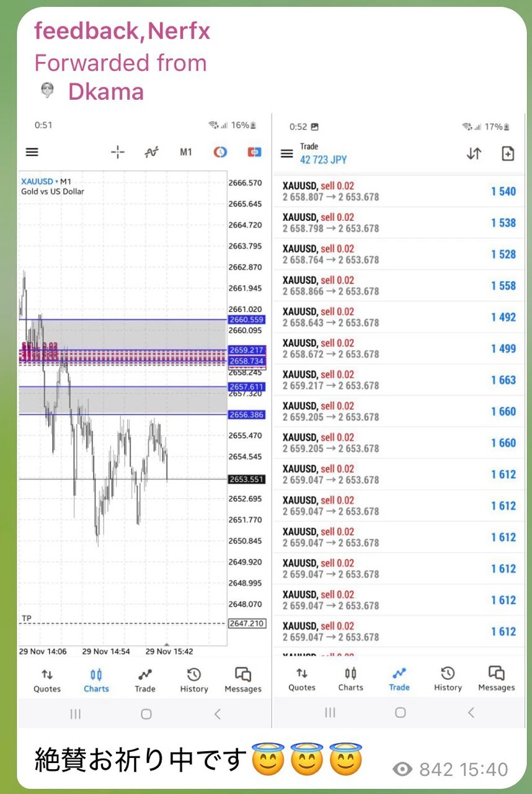Select Charts tab in right panel
The width and height of the screenshot is (532, 794).
[x=350, y=679]
